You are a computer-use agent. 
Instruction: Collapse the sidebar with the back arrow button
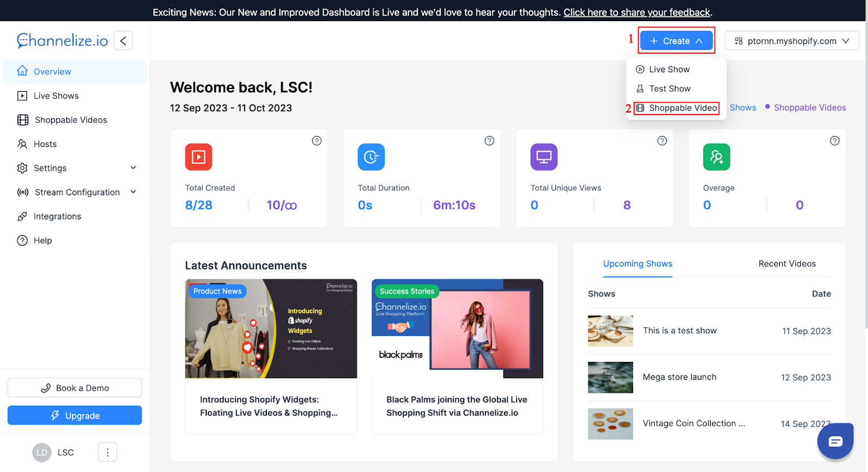pos(123,41)
